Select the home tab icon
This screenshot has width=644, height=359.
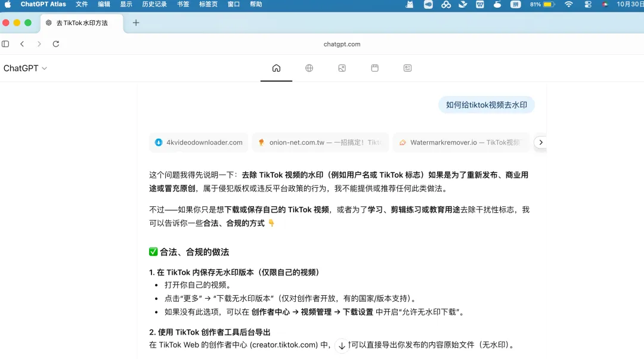tap(277, 68)
